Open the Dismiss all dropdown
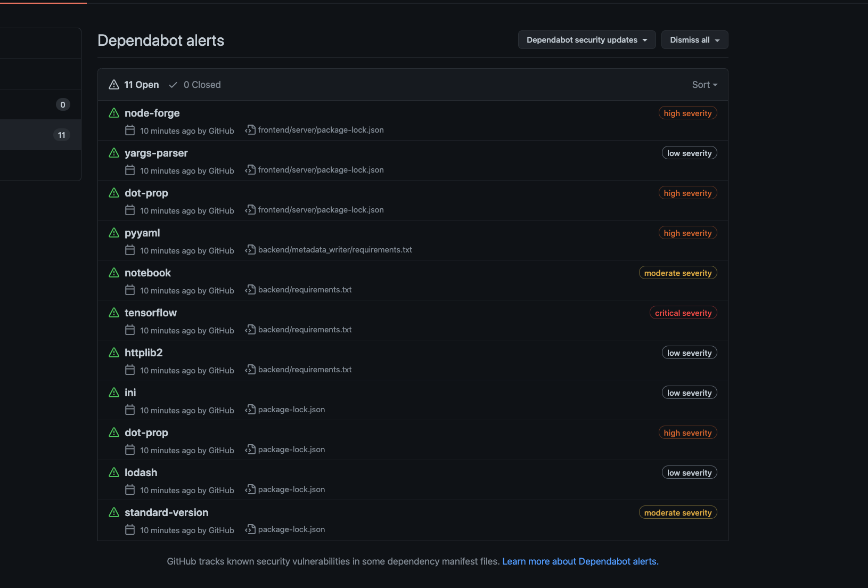This screenshot has height=588, width=868. click(x=695, y=40)
